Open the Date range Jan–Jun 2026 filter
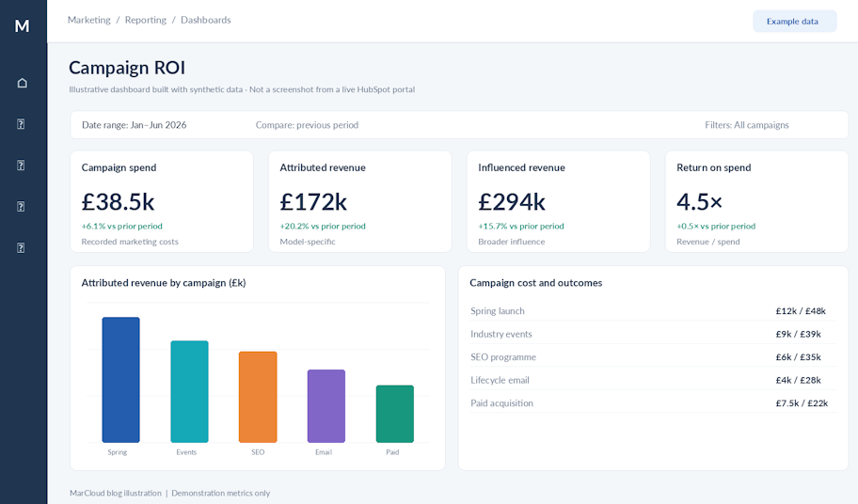The image size is (858, 504). click(x=134, y=125)
